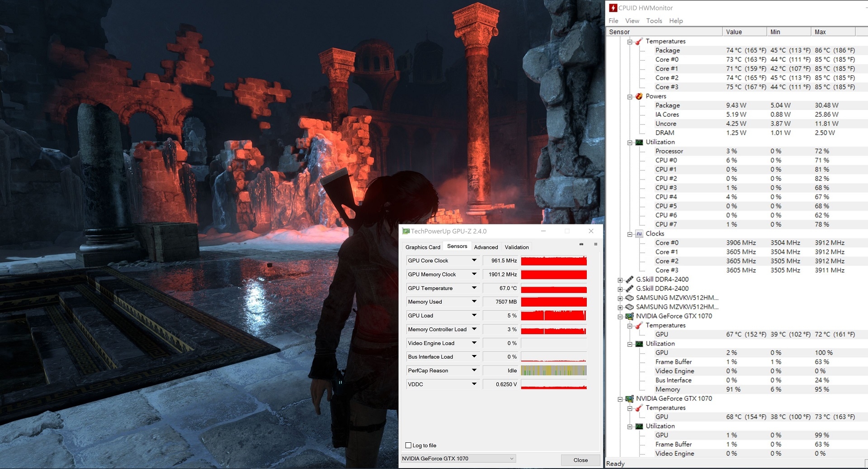This screenshot has width=868, height=469.
Task: Click second NVIDIA GeForce GTX 1070 card icon
Action: click(629, 398)
